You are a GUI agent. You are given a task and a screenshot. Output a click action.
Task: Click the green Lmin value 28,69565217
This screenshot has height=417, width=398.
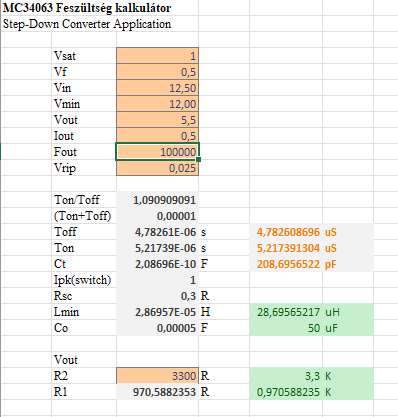(x=286, y=312)
